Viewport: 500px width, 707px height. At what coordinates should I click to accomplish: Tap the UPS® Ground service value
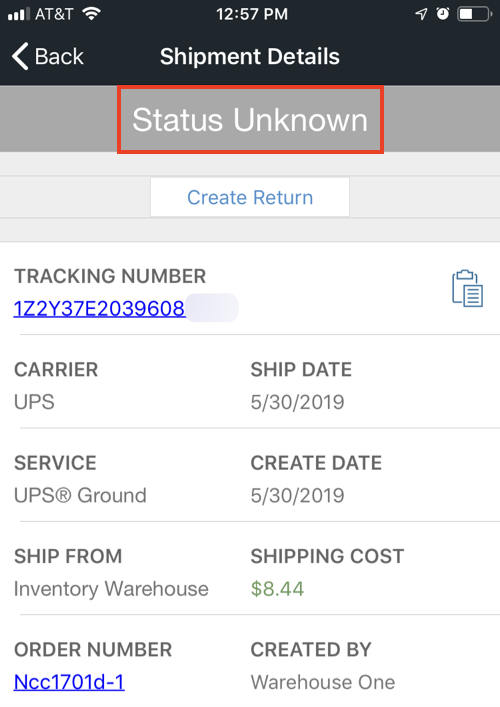click(x=80, y=495)
